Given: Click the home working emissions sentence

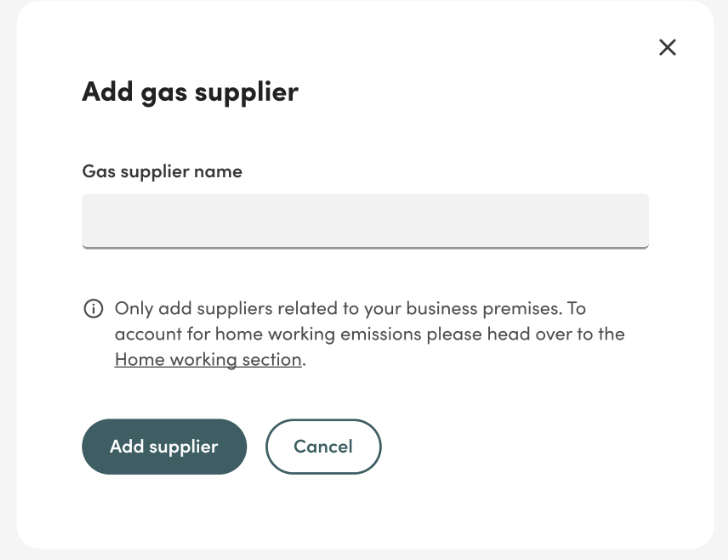Looking at the screenshot, I should (x=370, y=334).
